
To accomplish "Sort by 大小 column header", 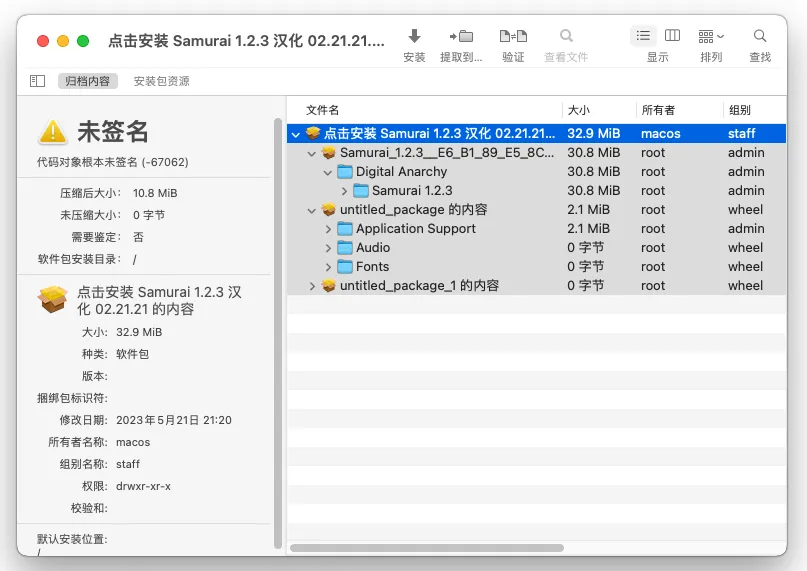I will tap(579, 110).
